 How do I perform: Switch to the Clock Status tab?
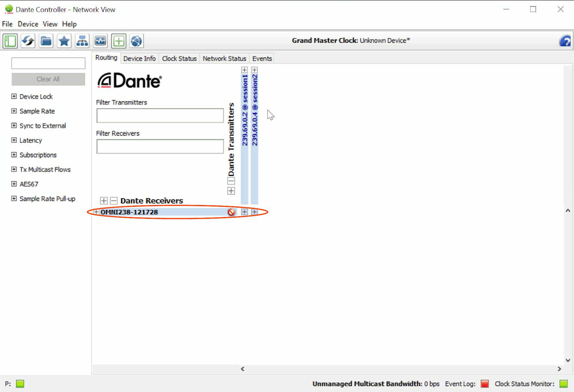click(179, 58)
